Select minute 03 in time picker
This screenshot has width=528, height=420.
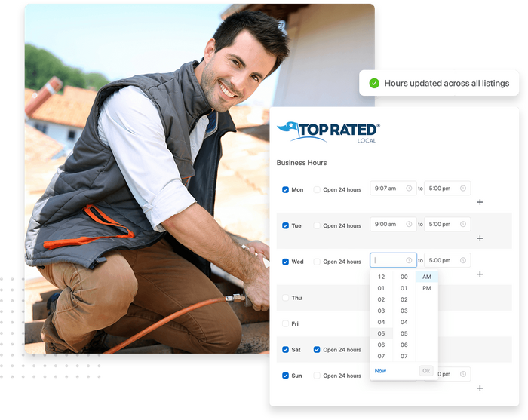click(x=404, y=311)
